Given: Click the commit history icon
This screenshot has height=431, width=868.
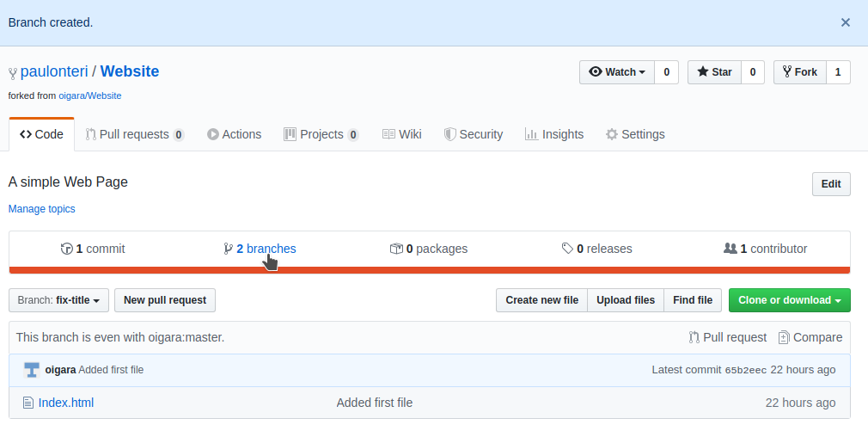Looking at the screenshot, I should point(67,249).
